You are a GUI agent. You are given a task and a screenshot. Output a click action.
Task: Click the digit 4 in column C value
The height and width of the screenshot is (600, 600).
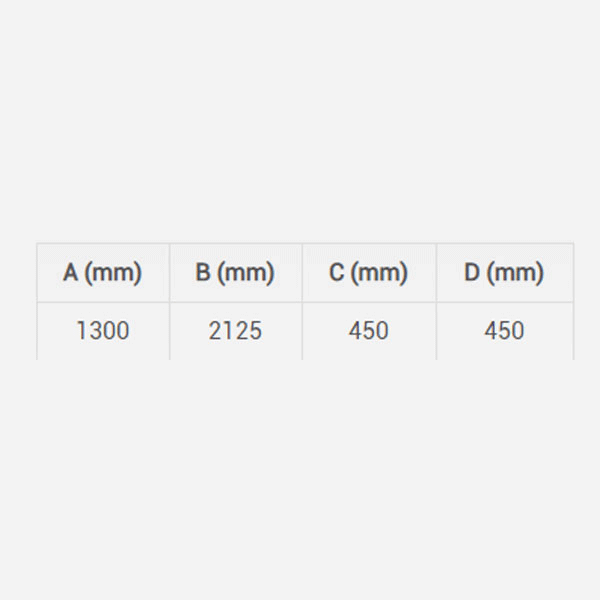tap(355, 331)
